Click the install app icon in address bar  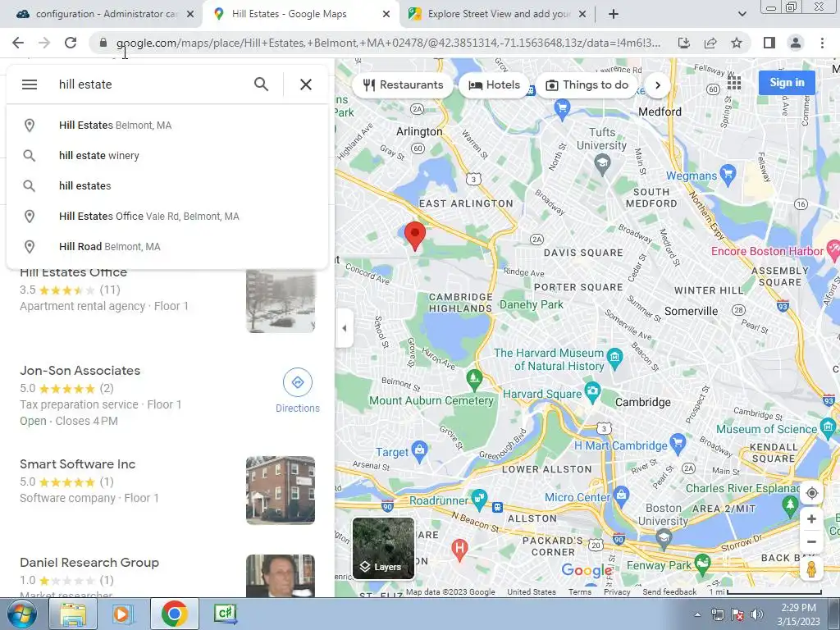click(x=684, y=43)
